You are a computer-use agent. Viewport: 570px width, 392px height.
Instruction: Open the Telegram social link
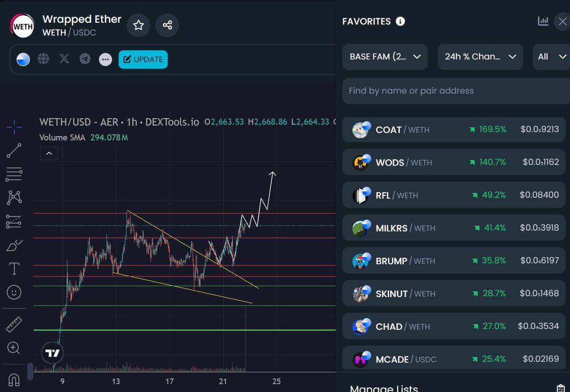(x=85, y=59)
